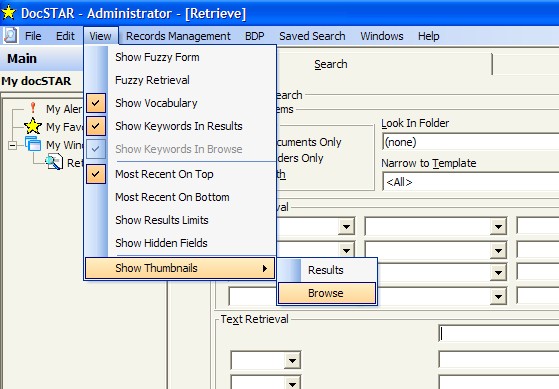Open the Saved Search menu
Viewport: 559px width, 389px height.
click(x=312, y=36)
